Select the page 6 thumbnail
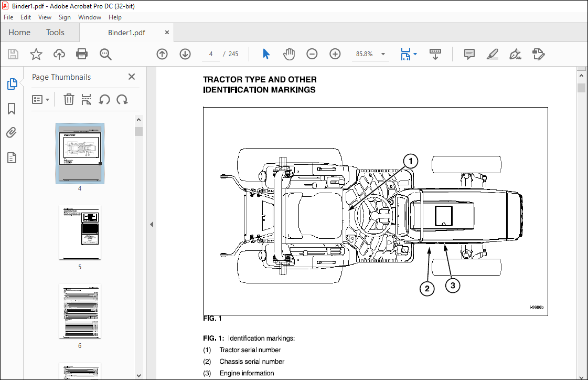 [x=80, y=311]
